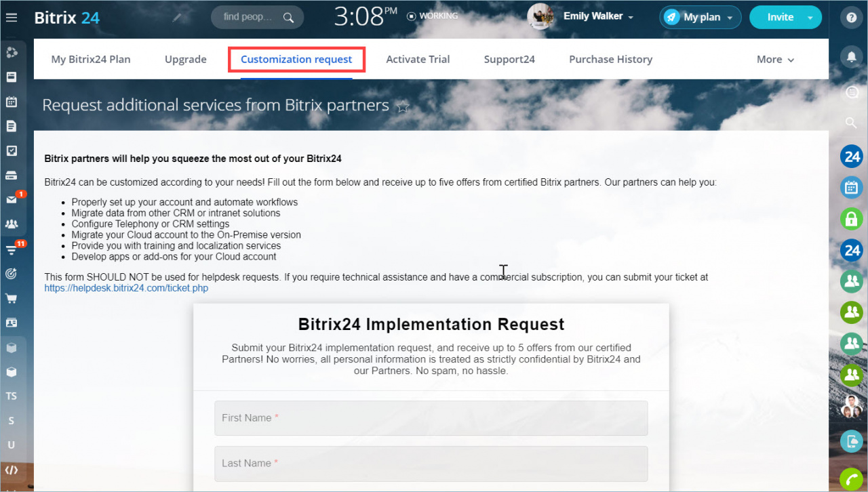Click the Invite button
This screenshot has height=492, width=868.
click(780, 18)
